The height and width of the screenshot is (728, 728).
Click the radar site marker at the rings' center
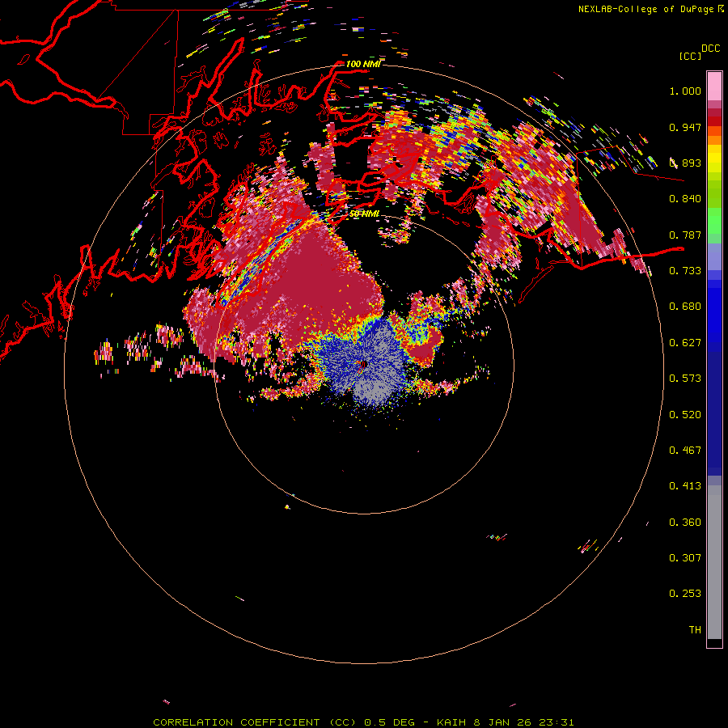[x=363, y=365]
